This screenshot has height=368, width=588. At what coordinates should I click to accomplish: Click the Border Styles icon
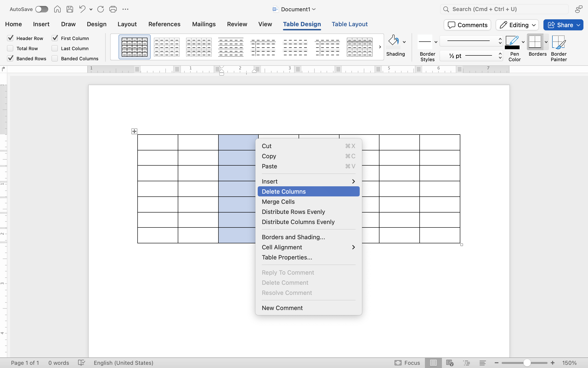pos(425,42)
